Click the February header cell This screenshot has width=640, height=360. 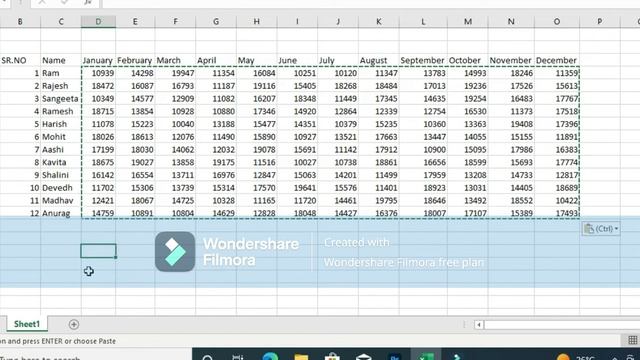pos(135,60)
